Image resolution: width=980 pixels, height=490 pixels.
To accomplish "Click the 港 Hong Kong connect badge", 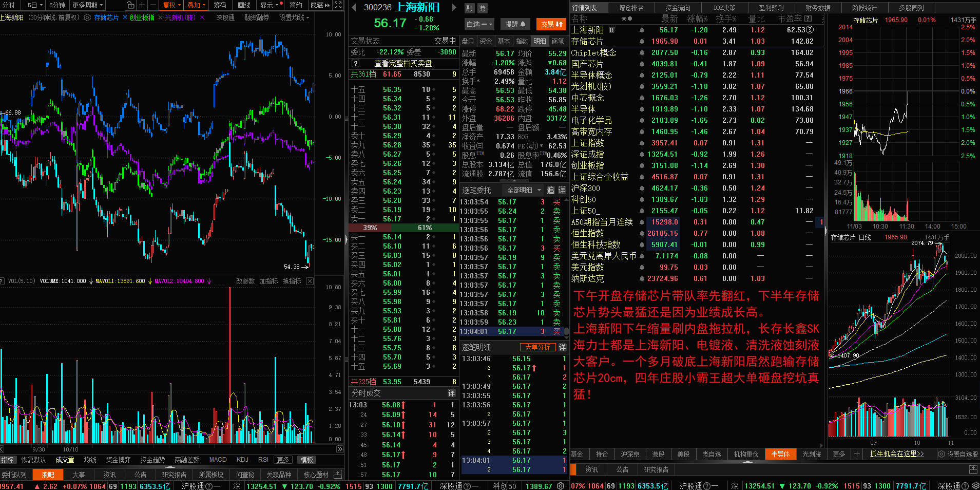I will tap(482, 8).
